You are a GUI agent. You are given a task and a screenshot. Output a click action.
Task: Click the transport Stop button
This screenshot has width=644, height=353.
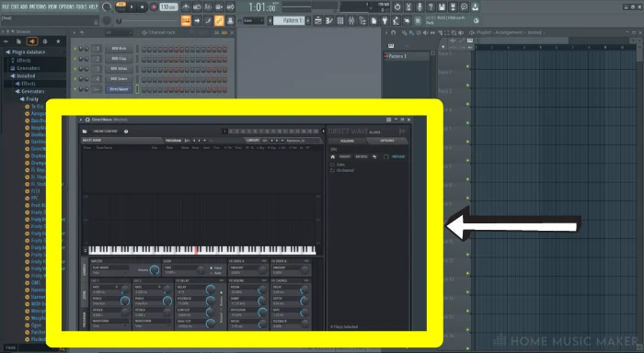pyautogui.click(x=142, y=7)
